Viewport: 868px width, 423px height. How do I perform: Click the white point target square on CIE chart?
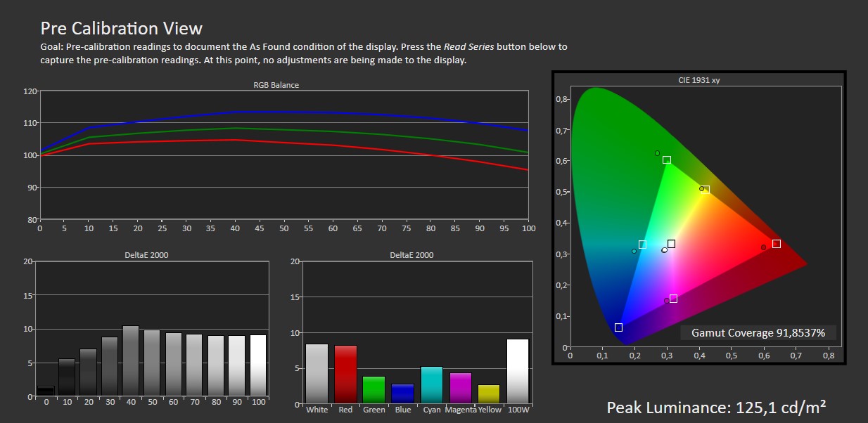(672, 244)
